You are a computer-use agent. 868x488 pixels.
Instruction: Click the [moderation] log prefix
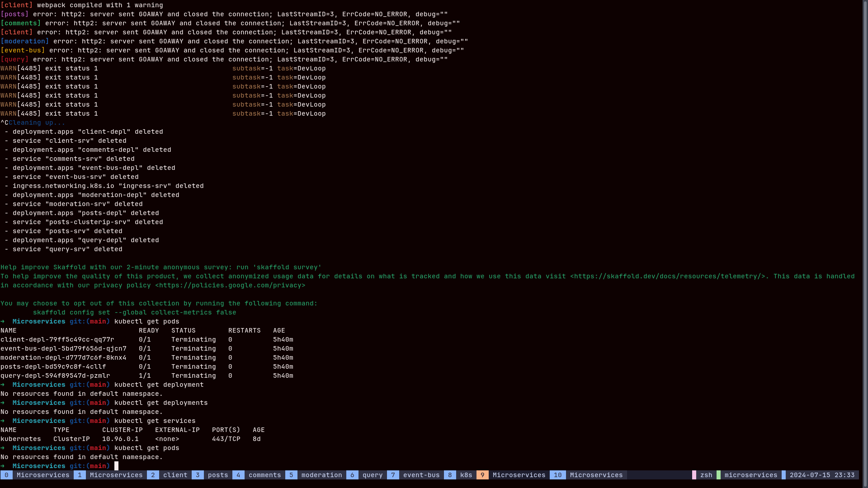25,41
